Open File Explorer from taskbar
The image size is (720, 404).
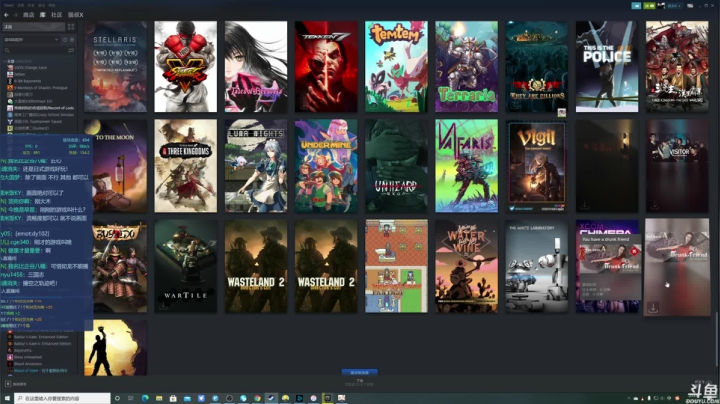coord(159,398)
